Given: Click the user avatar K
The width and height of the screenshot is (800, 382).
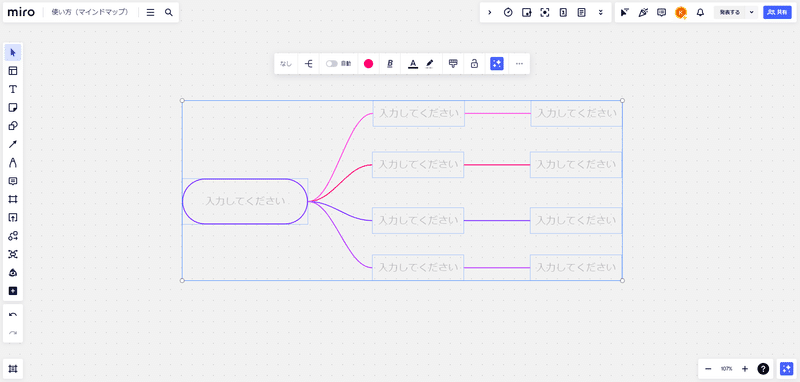Looking at the screenshot, I should click(x=680, y=12).
